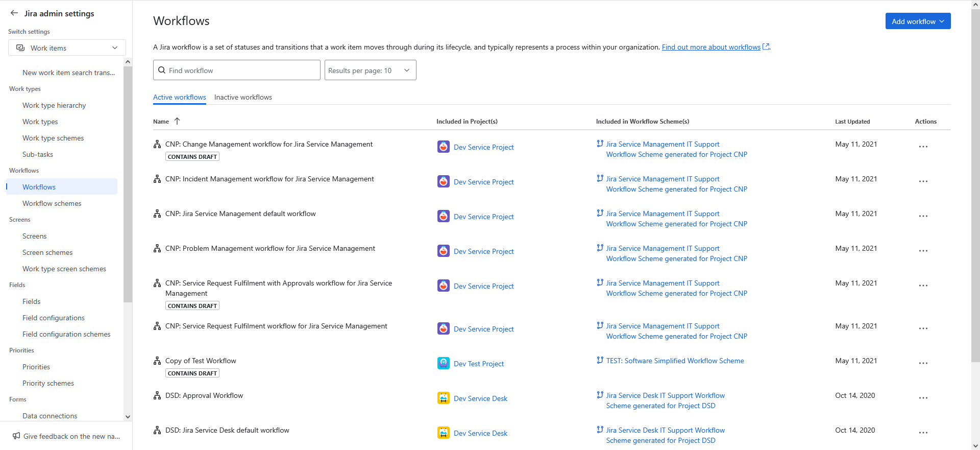Select the Active workflows tab
This screenshot has height=450, width=980.
pyautogui.click(x=179, y=97)
